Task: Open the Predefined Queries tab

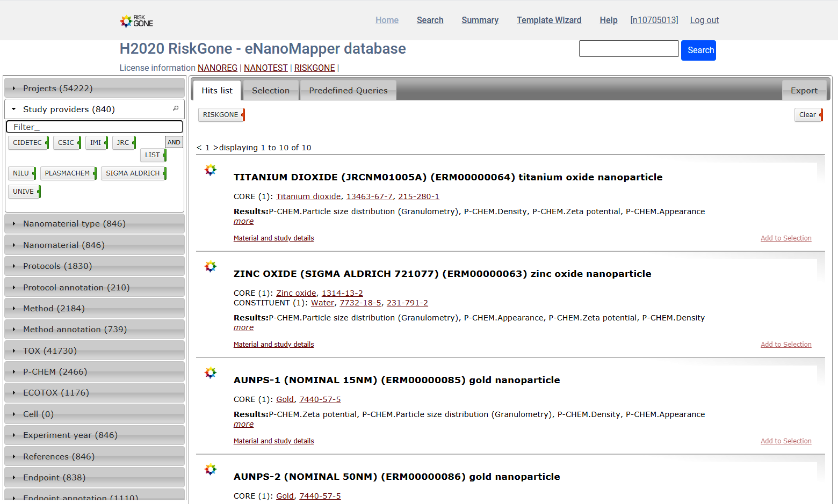Action: click(348, 91)
